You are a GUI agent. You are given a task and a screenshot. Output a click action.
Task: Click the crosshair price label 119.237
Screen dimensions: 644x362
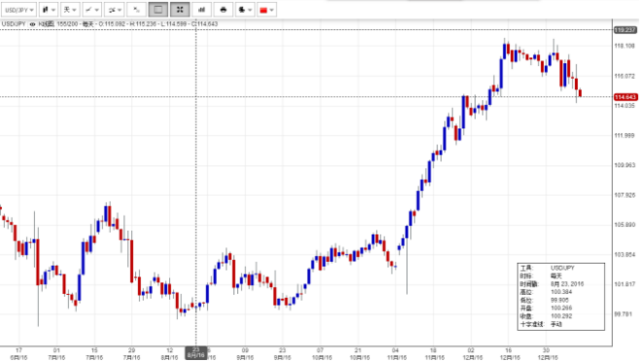tap(626, 30)
